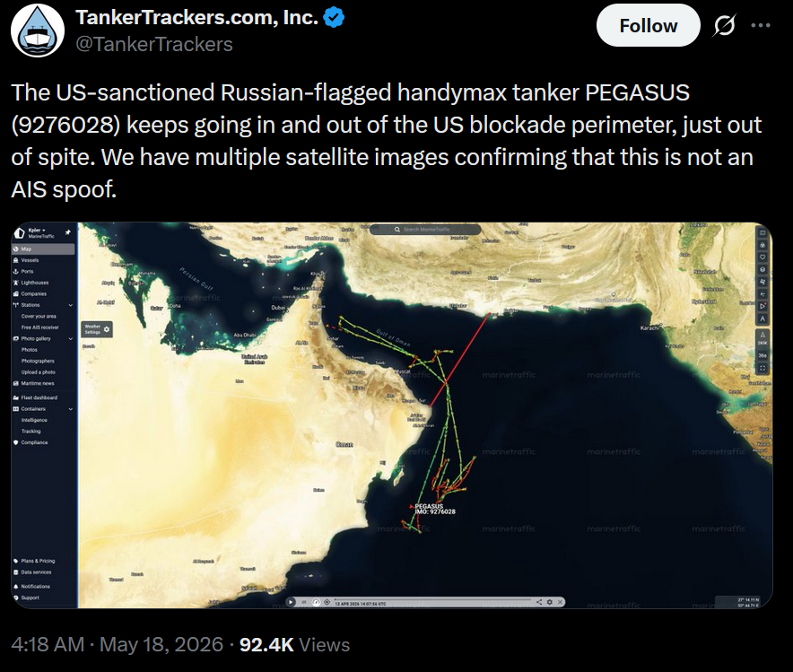Toggle the sidebar pin icon
This screenshot has width=793, height=672.
point(68,232)
